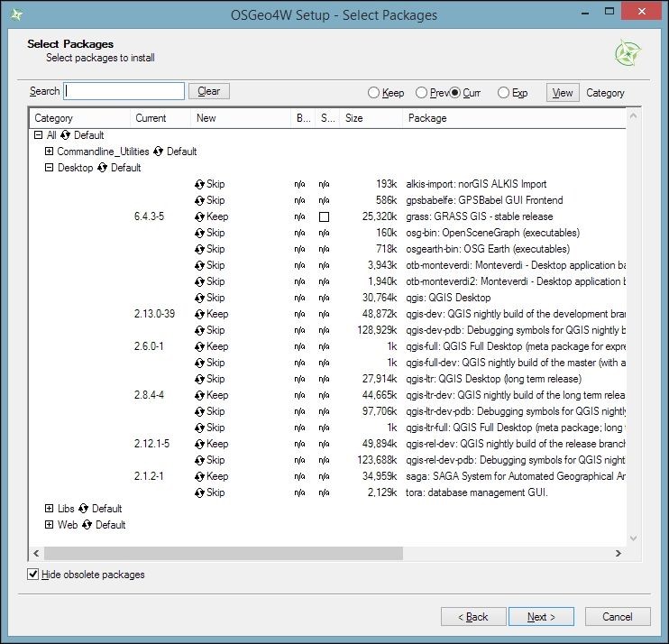Viewport: 669px width, 644px height.
Task: Select the Keep radio button
Action: (x=373, y=93)
